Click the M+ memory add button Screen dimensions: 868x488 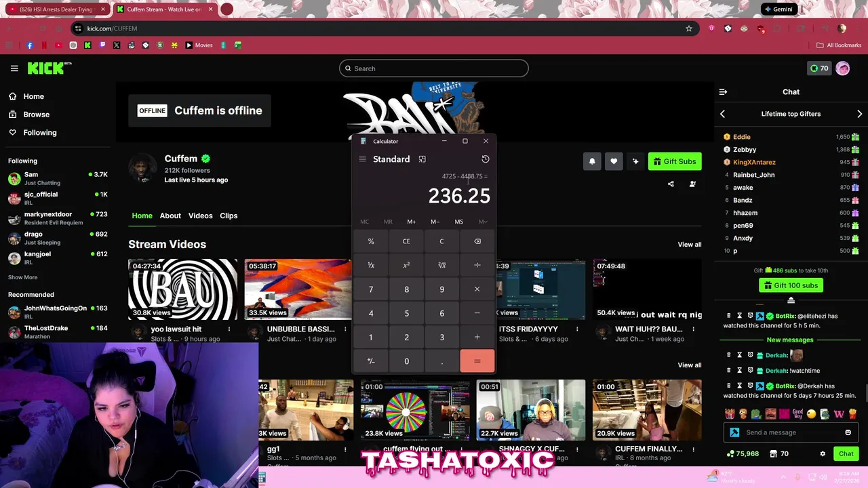412,222
